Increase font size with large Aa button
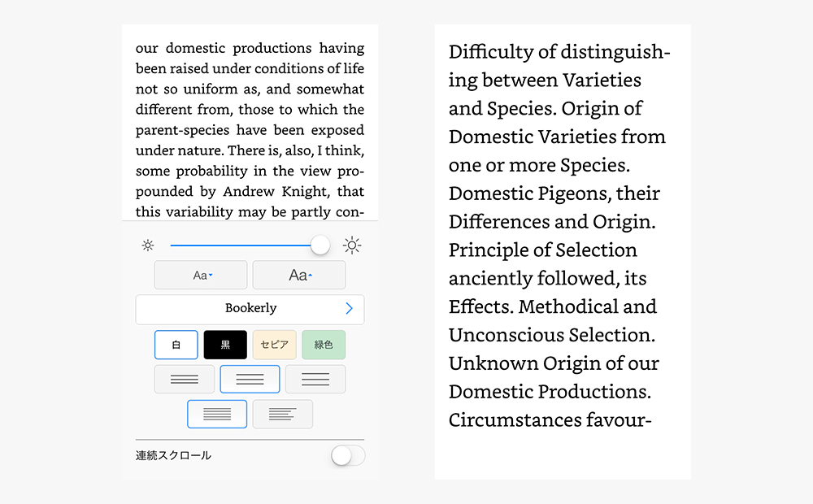This screenshot has width=813, height=504. [299, 275]
